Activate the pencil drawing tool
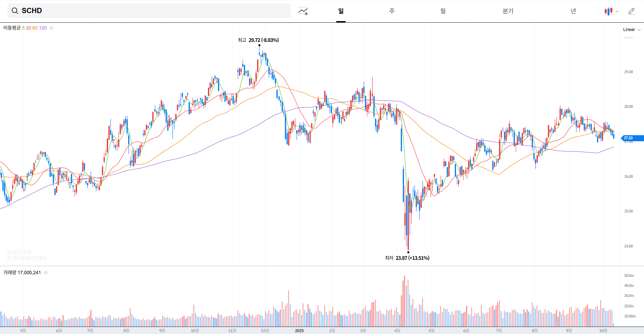Screen dimensions: 644x334 click(631, 11)
